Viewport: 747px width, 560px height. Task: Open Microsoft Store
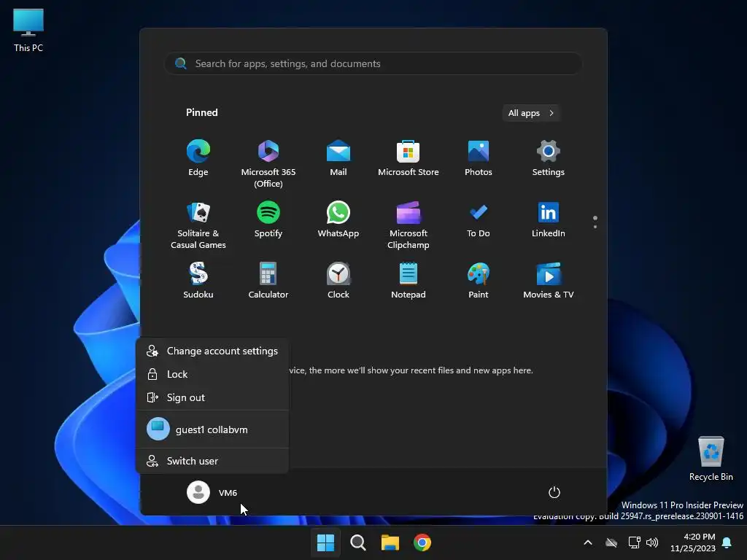(409, 158)
